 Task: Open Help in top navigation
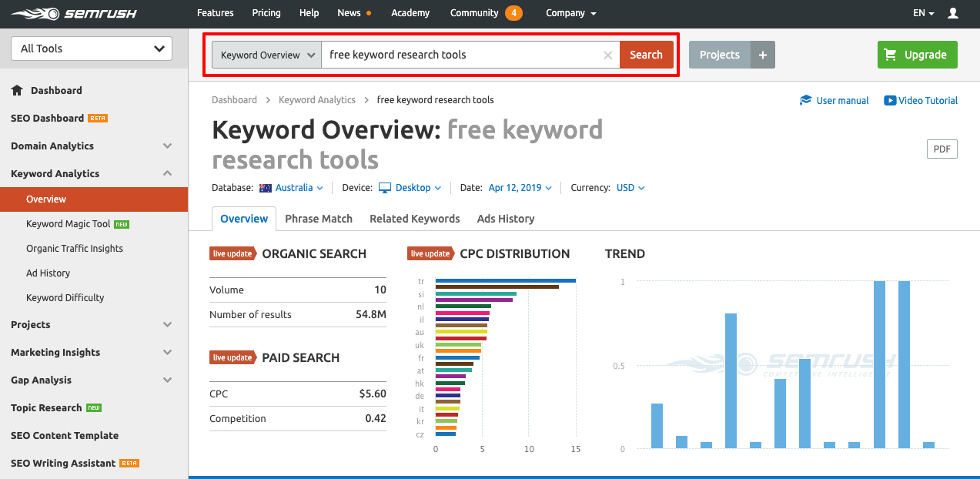(309, 13)
